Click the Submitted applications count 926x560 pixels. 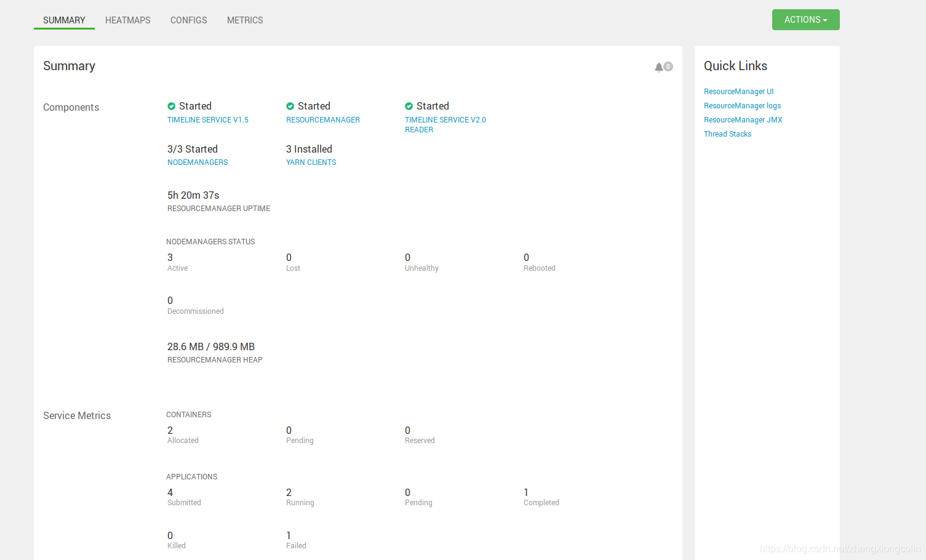170,492
